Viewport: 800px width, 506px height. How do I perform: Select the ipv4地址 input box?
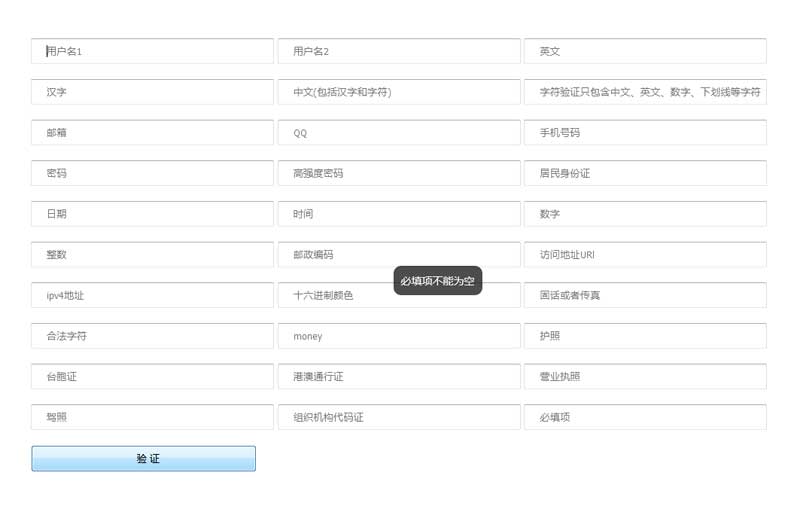(x=152, y=296)
